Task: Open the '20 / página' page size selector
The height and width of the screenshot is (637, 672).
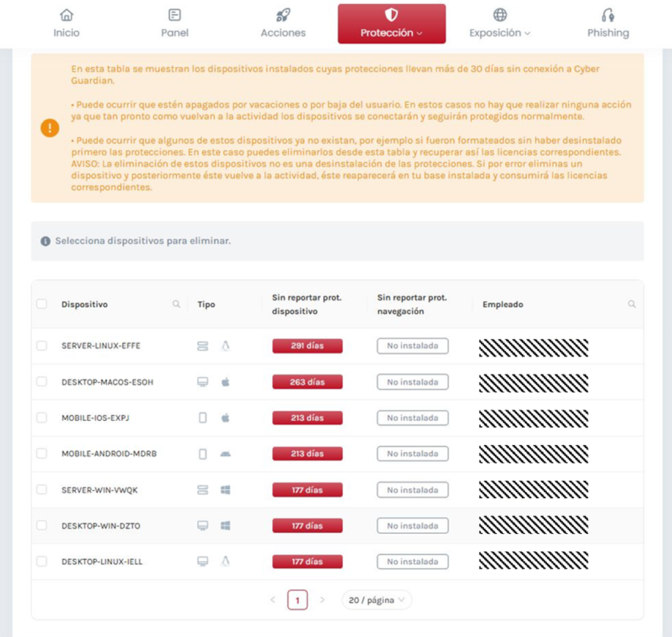Action: [376, 599]
